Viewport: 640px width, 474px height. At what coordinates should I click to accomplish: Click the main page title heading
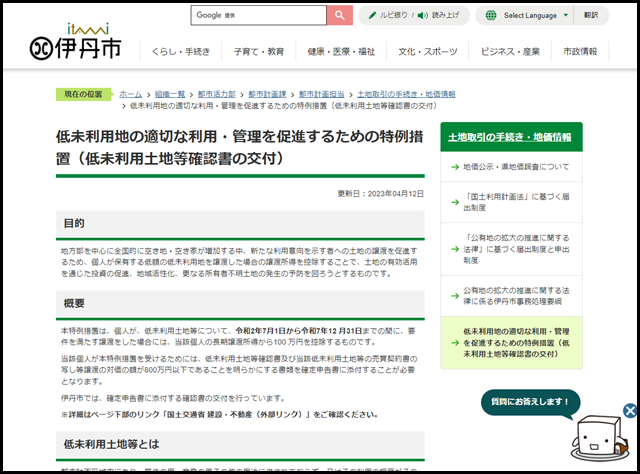[240, 148]
